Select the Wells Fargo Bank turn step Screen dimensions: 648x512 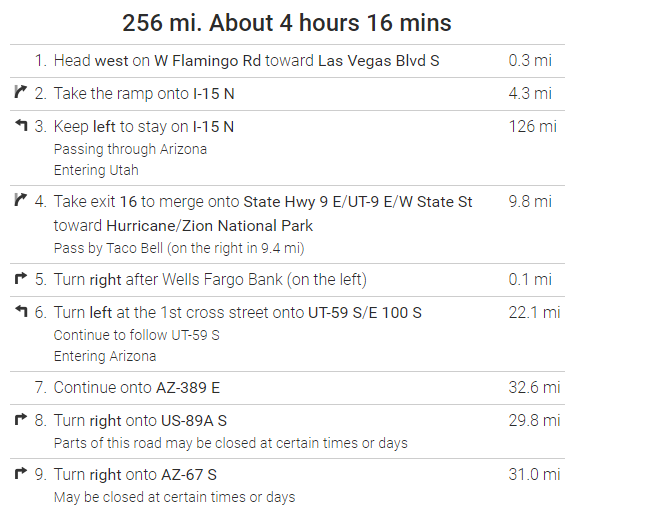coord(287,280)
